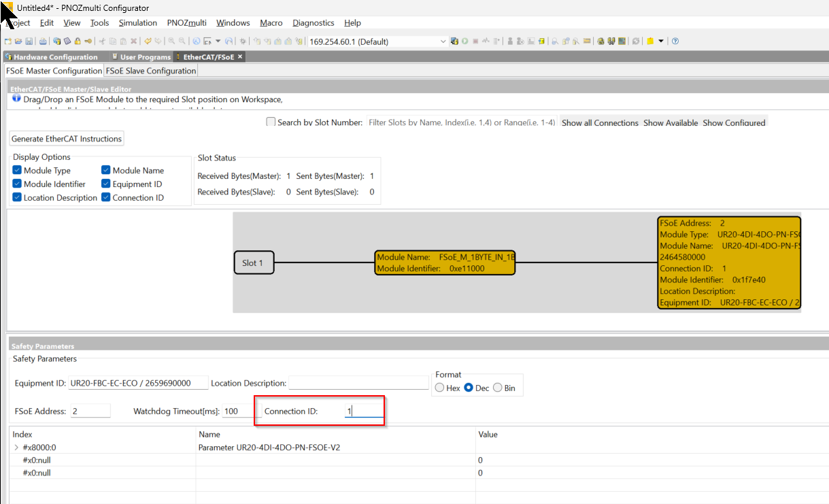This screenshot has width=829, height=504.
Task: Click the blue Help question mark icon
Action: click(675, 41)
